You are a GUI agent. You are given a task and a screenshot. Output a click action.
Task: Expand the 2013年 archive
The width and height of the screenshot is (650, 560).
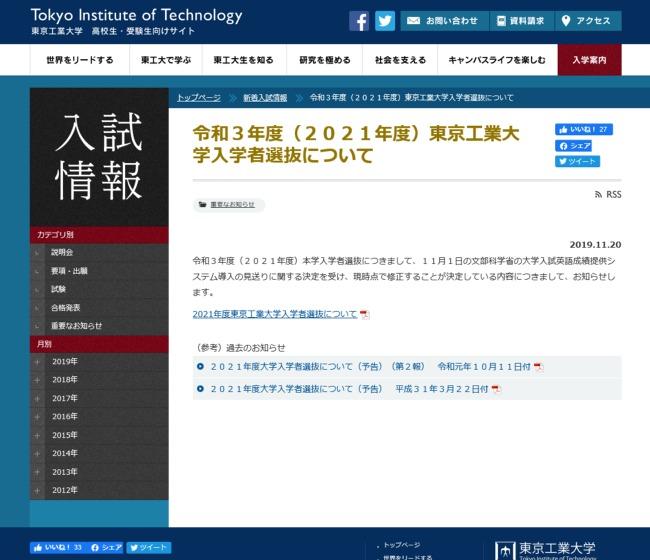point(99,472)
